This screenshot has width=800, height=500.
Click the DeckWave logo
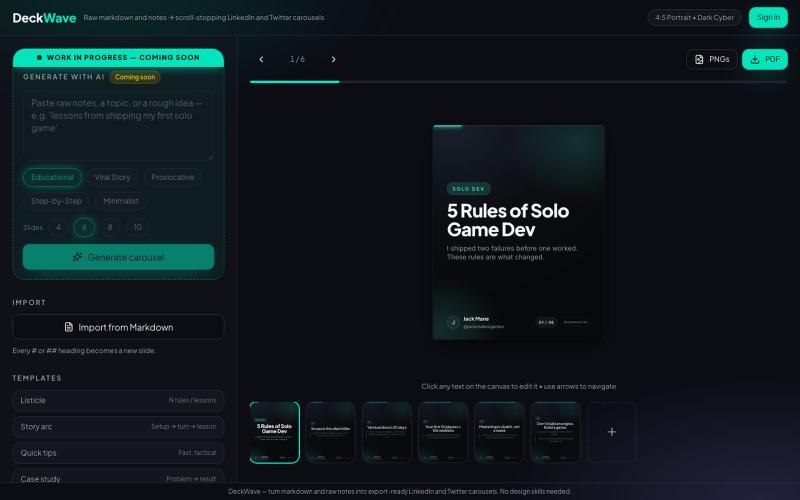point(44,18)
